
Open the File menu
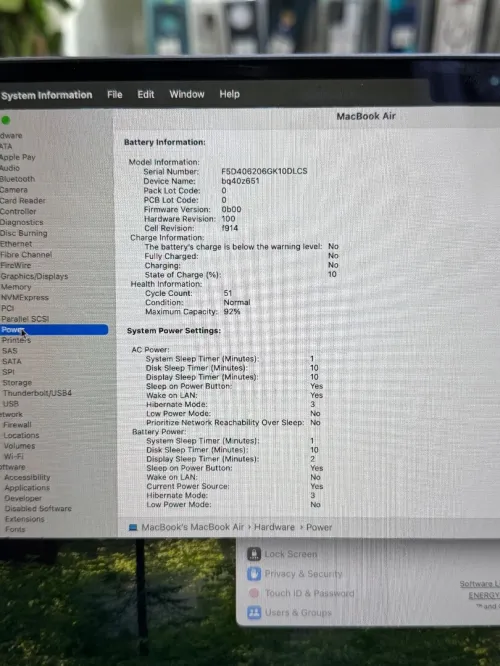(x=115, y=94)
